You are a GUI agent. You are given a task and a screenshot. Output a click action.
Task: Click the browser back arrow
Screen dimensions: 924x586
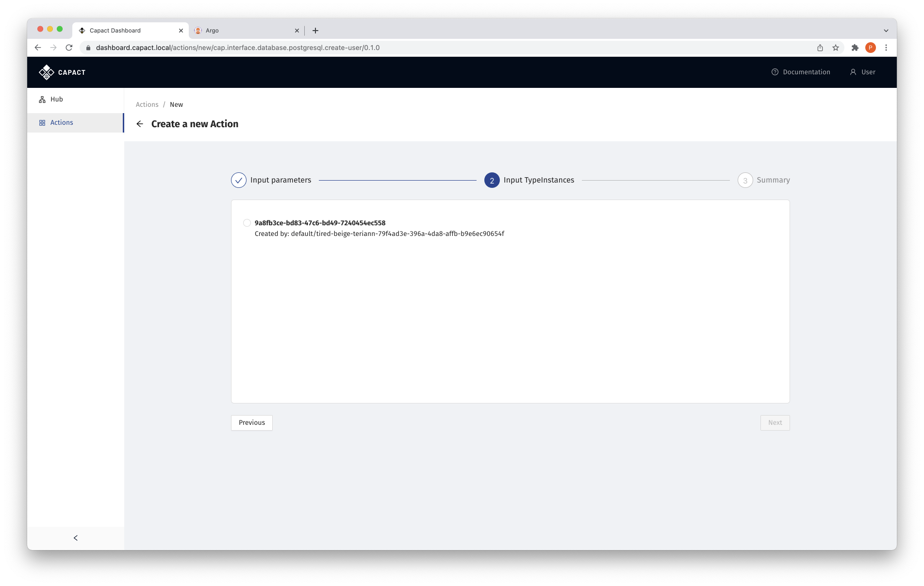pyautogui.click(x=38, y=48)
